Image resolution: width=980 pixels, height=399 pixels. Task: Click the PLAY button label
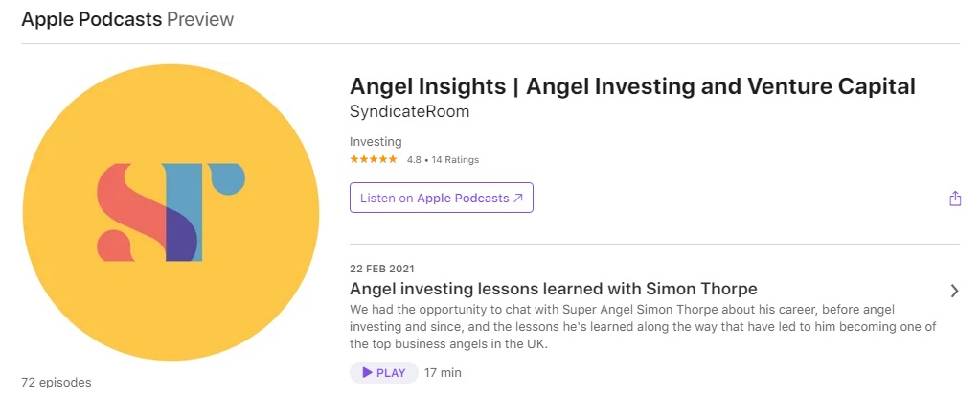click(391, 373)
